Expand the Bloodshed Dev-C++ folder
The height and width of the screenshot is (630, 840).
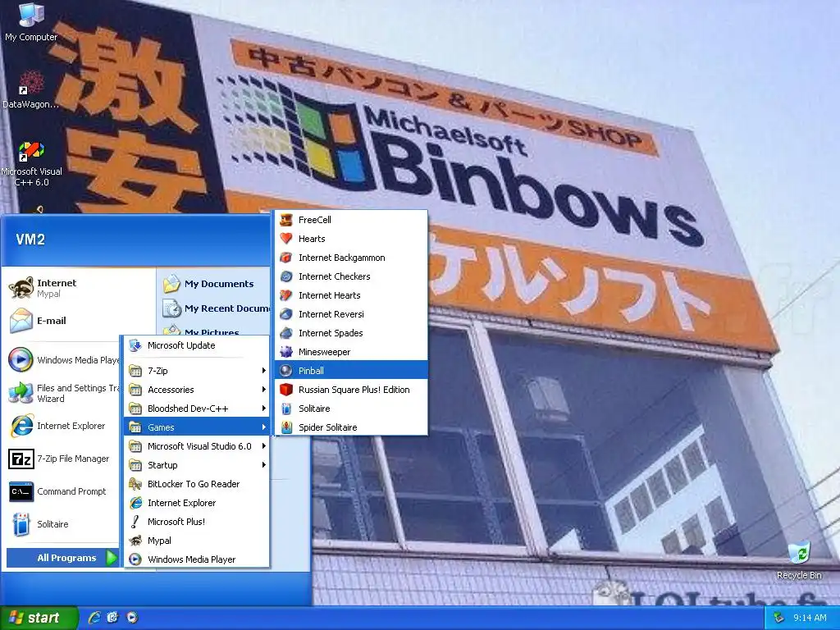197,409
